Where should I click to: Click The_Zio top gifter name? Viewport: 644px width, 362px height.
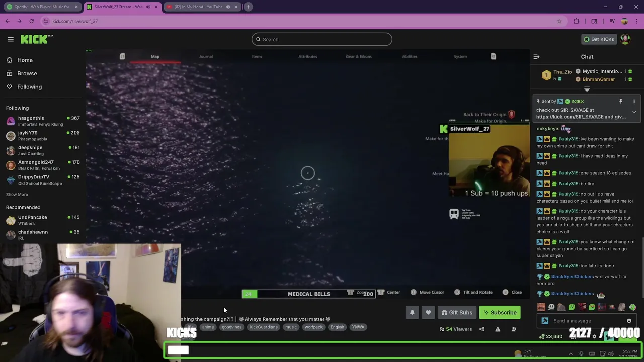[x=562, y=72]
